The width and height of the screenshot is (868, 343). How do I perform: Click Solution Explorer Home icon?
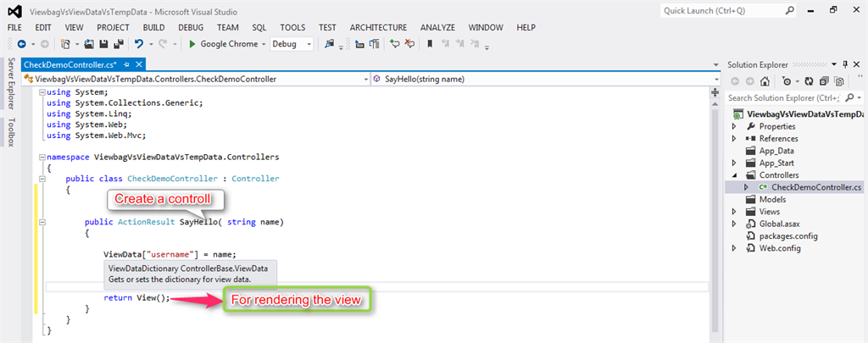[x=765, y=81]
